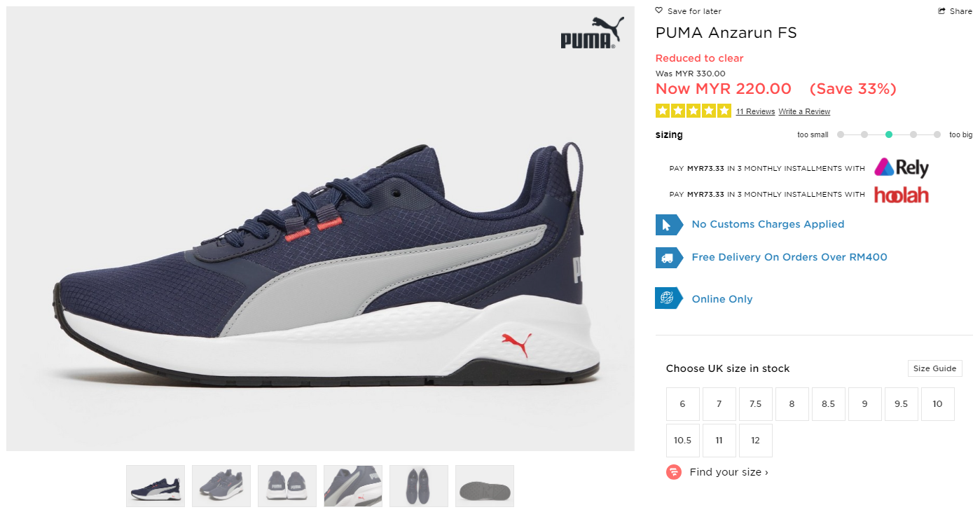Click the Rely installment logo

[x=902, y=168]
